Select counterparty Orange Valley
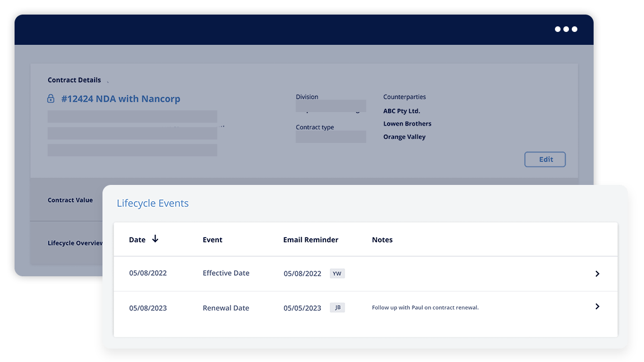Image resolution: width=644 pixels, height=362 pixels. pyautogui.click(x=404, y=136)
